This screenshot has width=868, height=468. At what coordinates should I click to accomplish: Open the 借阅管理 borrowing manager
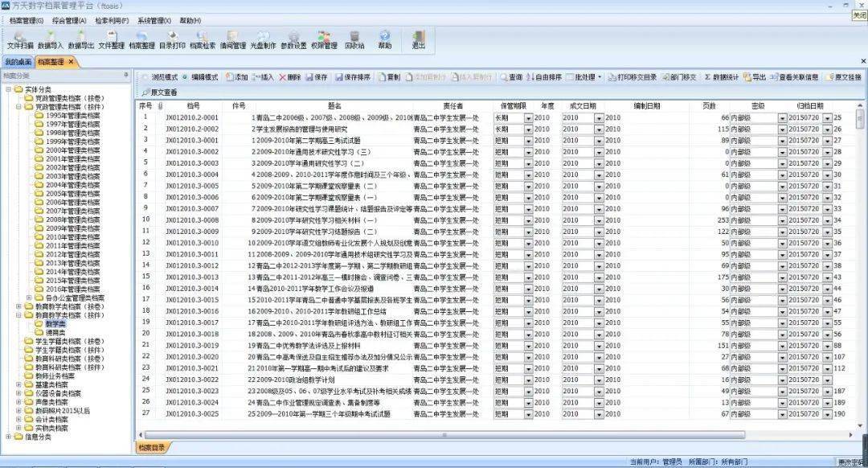(x=233, y=40)
